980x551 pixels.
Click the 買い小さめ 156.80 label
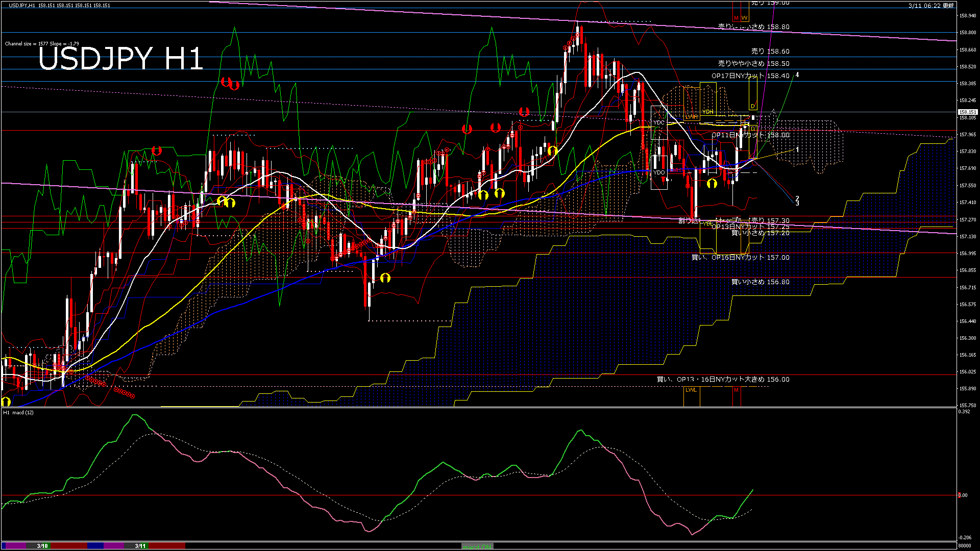point(760,282)
